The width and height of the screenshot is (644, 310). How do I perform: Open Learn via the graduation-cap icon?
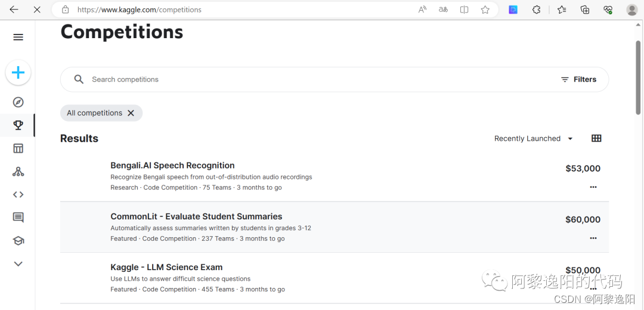[x=18, y=241]
